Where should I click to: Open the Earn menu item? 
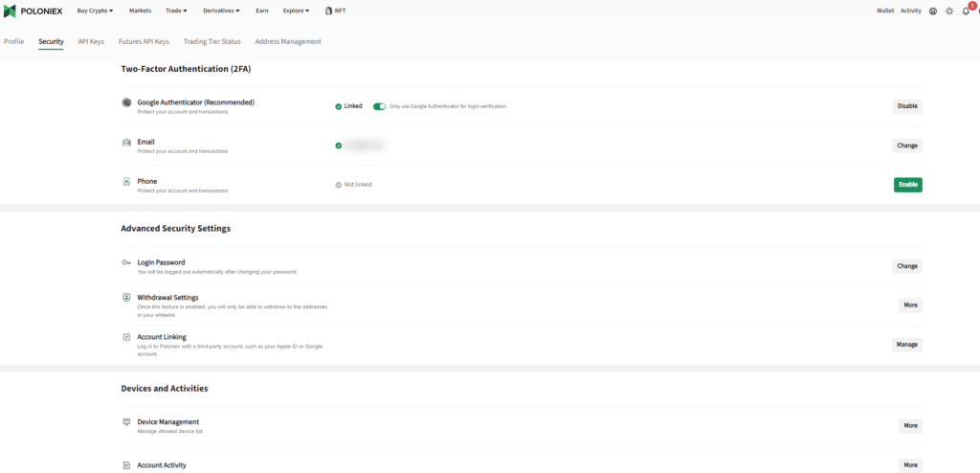pos(262,11)
